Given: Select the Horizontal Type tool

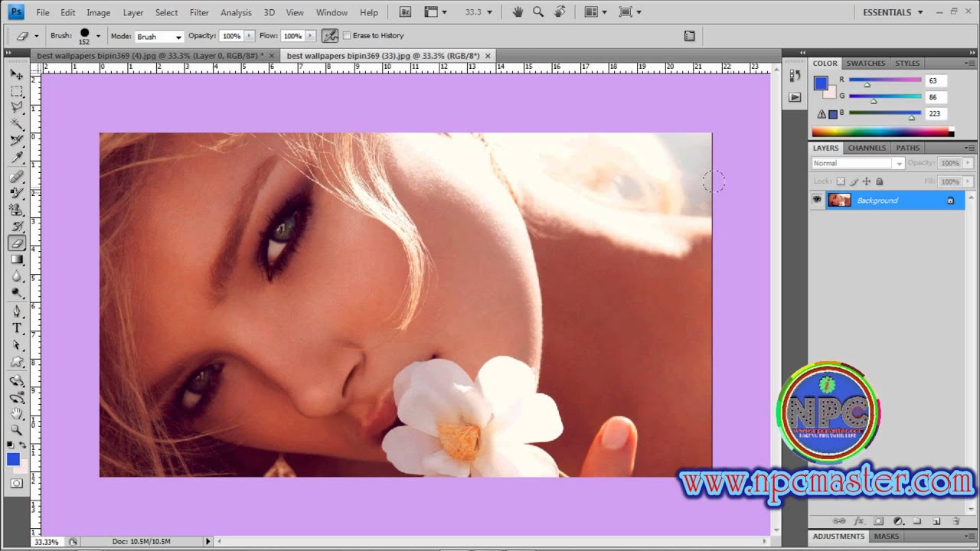Looking at the screenshot, I should pos(16,328).
